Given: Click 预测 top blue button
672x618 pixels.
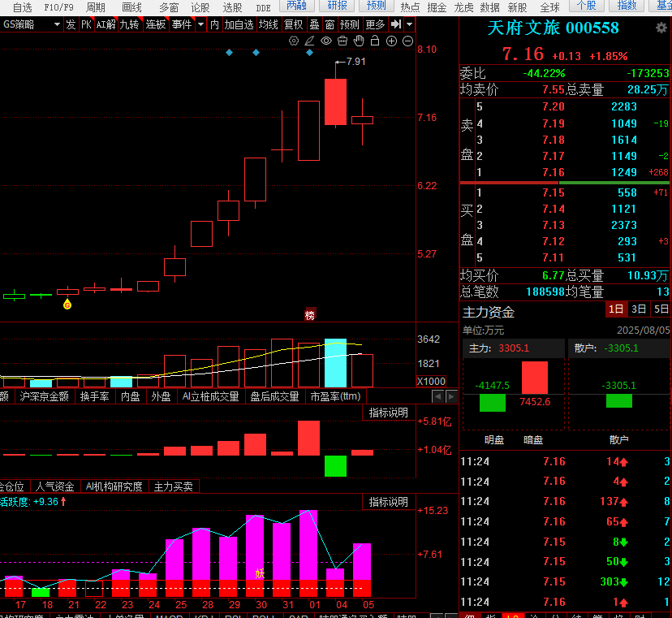Looking at the screenshot, I should point(377,5).
